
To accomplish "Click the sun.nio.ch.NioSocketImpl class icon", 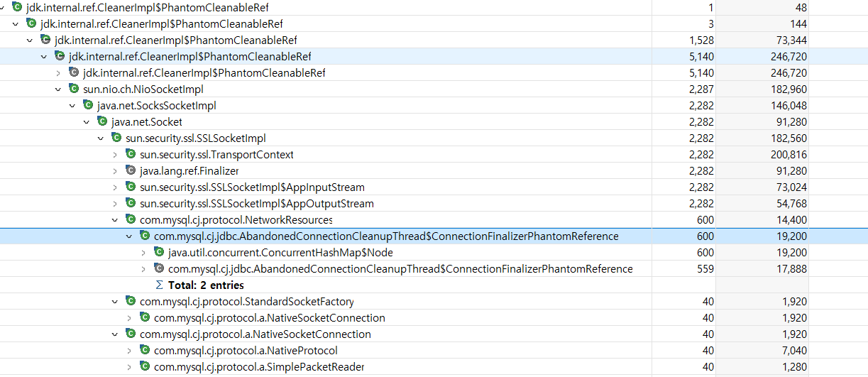I will point(74,89).
